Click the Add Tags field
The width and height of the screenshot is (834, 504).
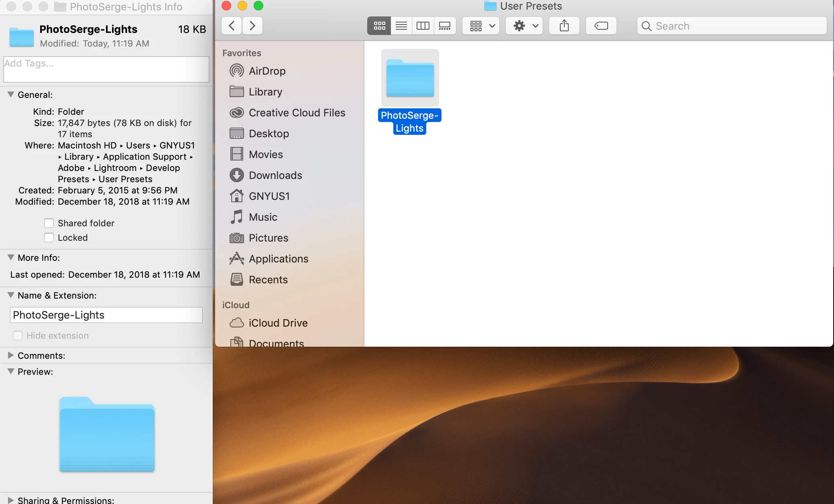pyautogui.click(x=106, y=69)
